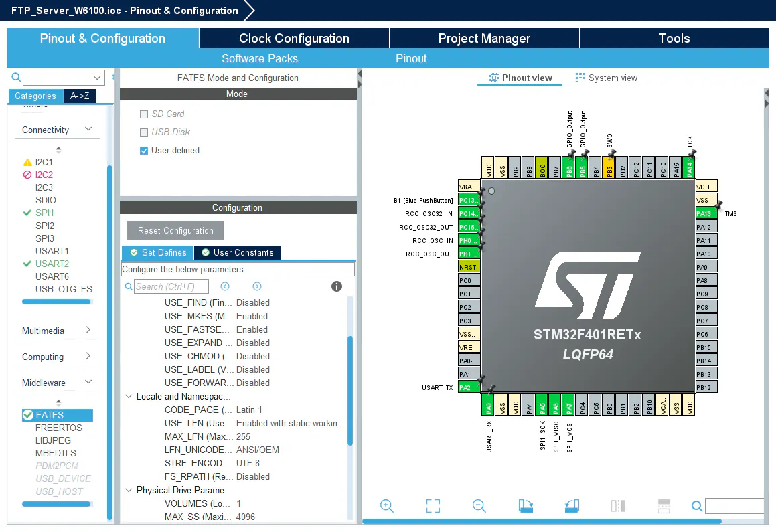
Task: Select FATFS middleware
Action: [x=58, y=415]
